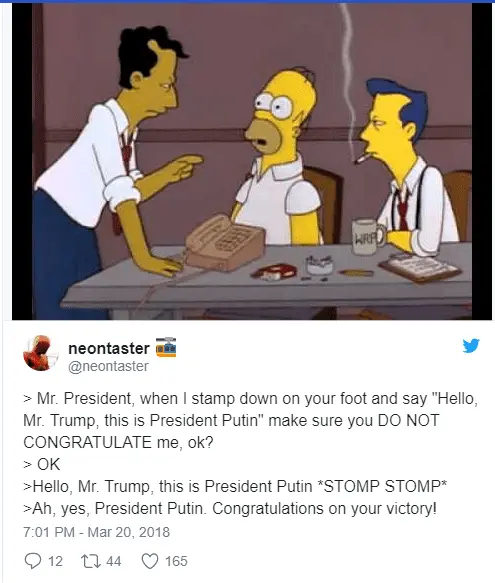Open the neontaster display name link

[109, 348]
